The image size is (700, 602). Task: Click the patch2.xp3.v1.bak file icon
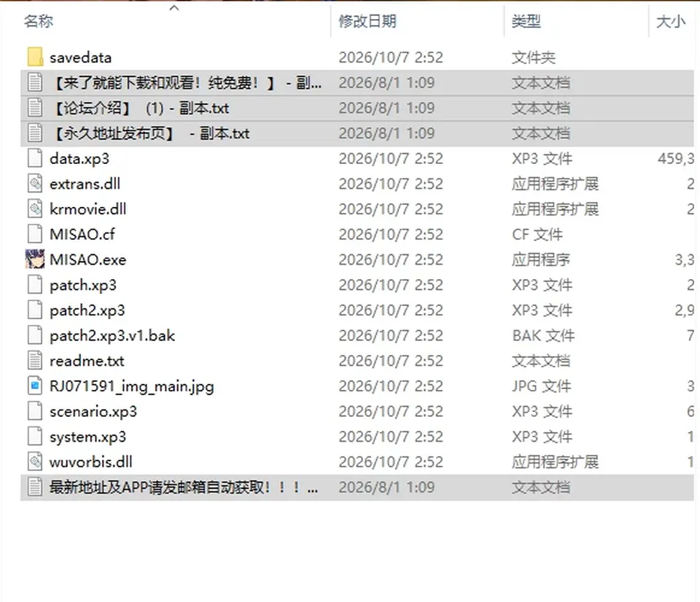35,335
